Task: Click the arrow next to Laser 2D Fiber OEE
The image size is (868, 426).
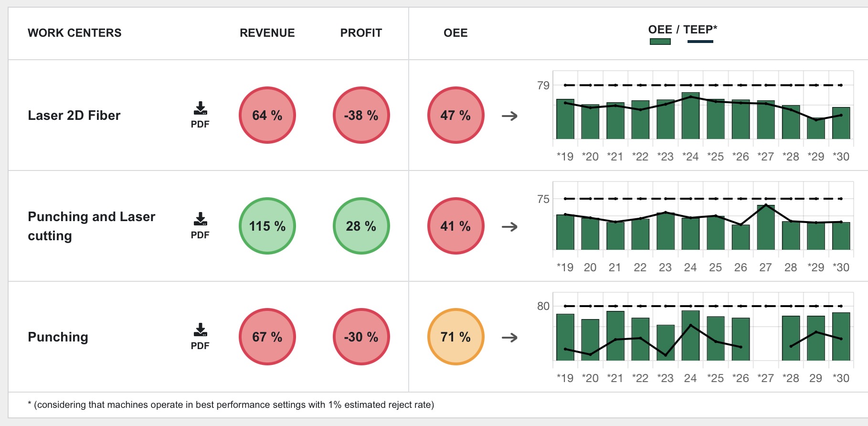Action: (509, 116)
